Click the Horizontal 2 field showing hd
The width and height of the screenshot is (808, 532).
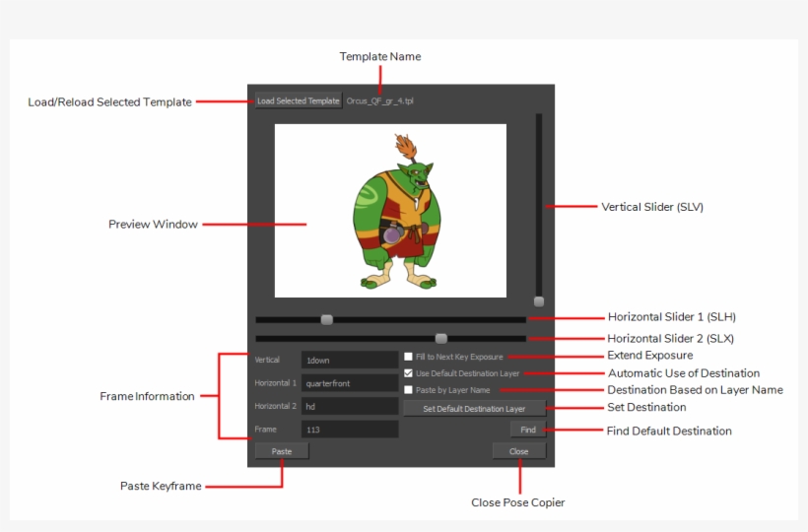click(x=350, y=406)
